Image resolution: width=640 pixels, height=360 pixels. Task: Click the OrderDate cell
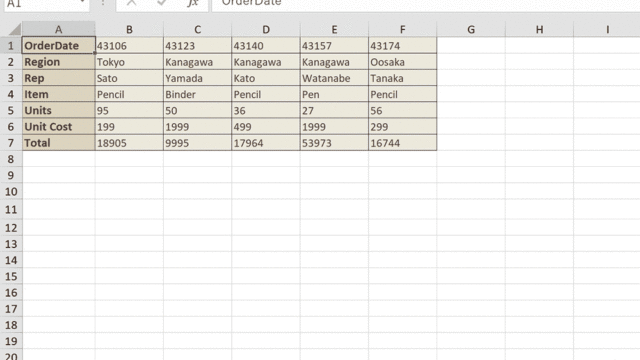click(x=59, y=45)
